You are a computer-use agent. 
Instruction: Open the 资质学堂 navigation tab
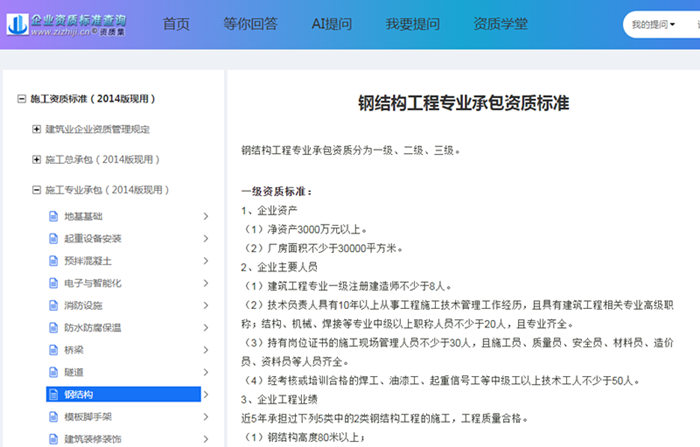click(500, 24)
